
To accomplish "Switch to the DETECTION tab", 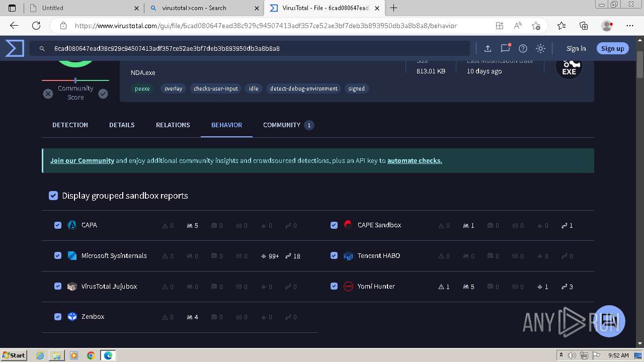I will (70, 125).
